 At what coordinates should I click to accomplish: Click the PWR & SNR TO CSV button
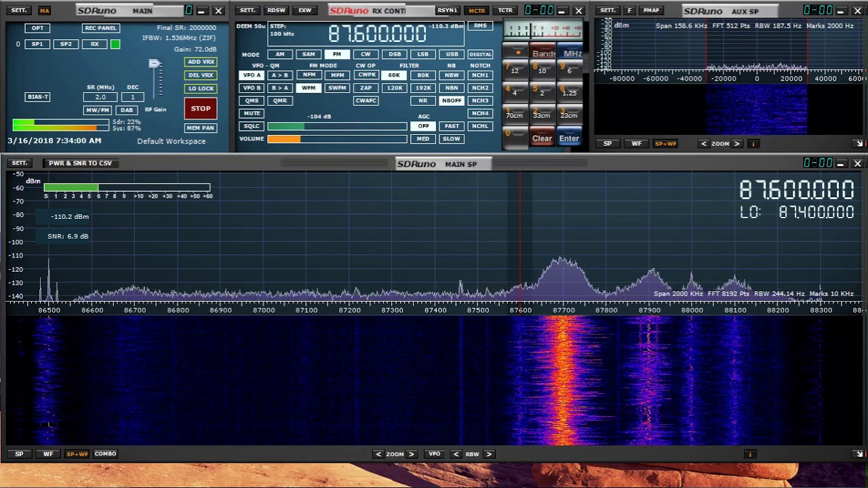(x=80, y=163)
